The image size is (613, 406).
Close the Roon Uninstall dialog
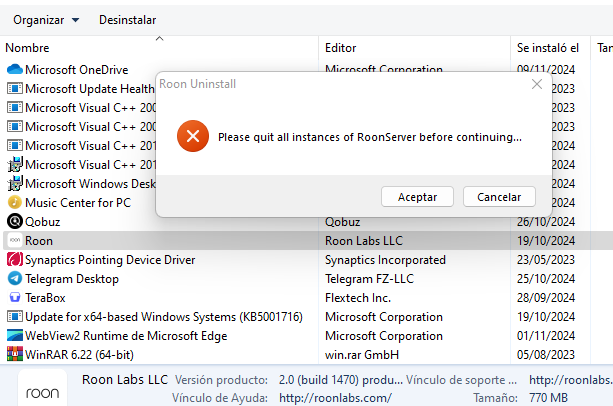point(537,84)
